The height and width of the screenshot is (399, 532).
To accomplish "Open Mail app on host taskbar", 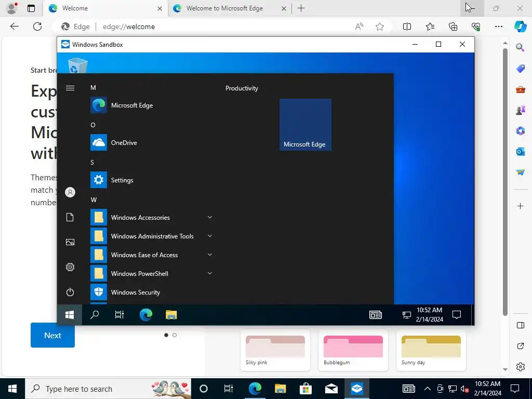I will (x=331, y=389).
